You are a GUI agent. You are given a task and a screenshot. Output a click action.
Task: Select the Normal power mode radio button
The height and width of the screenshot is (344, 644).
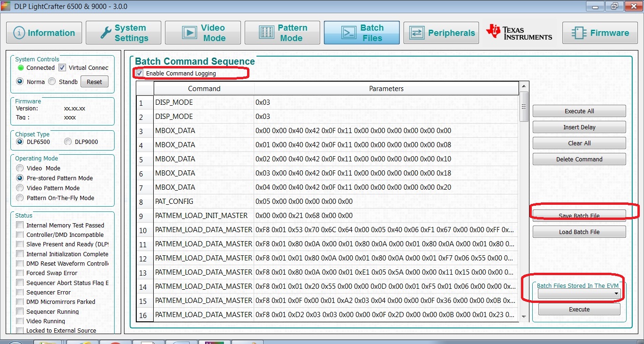pos(20,81)
